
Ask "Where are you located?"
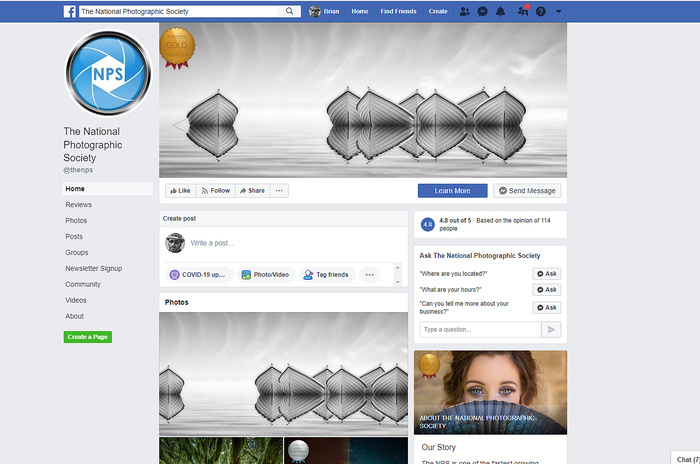[547, 274]
